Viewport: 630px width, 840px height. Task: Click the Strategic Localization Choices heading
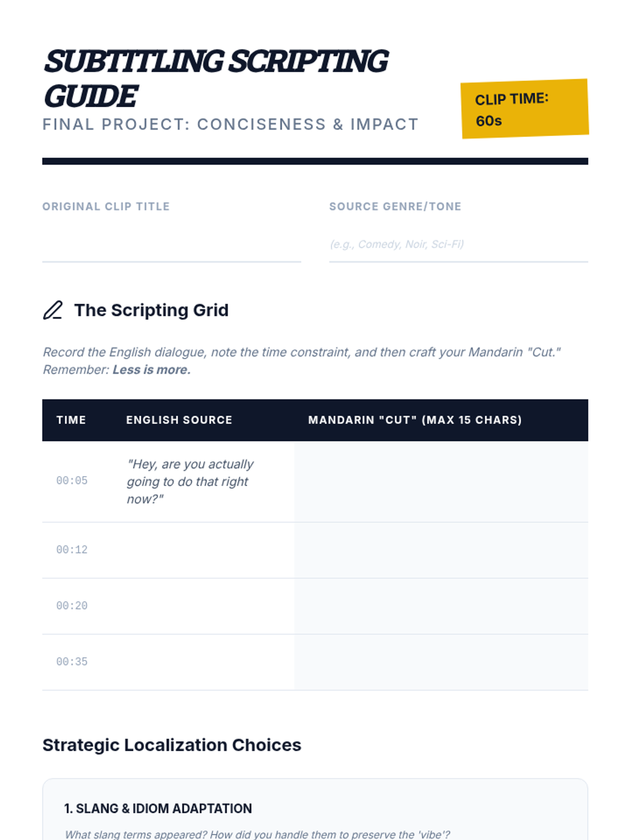click(172, 745)
